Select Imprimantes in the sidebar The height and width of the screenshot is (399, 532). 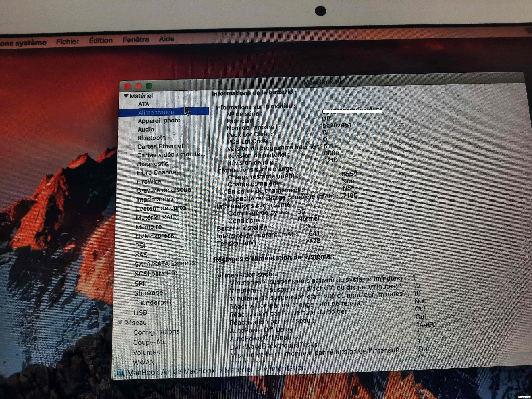[155, 199]
